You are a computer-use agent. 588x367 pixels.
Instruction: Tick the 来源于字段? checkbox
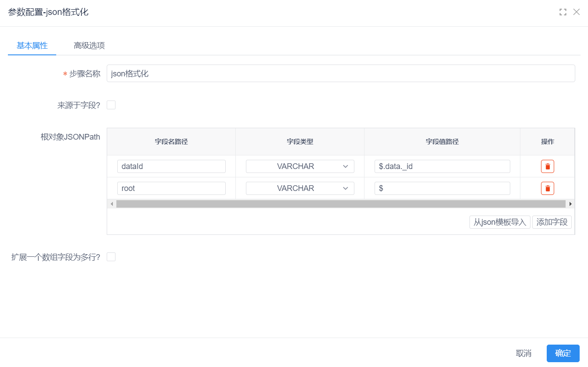pyautogui.click(x=111, y=105)
